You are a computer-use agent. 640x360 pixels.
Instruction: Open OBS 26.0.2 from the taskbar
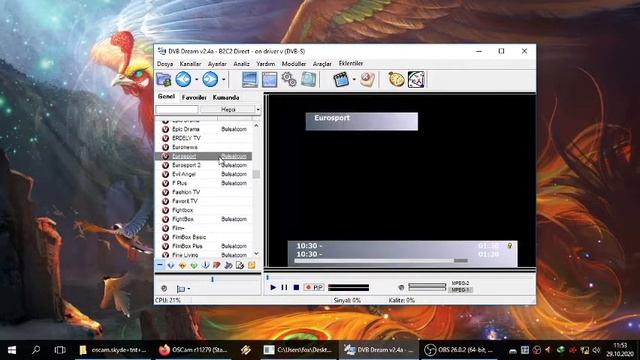coord(459,350)
